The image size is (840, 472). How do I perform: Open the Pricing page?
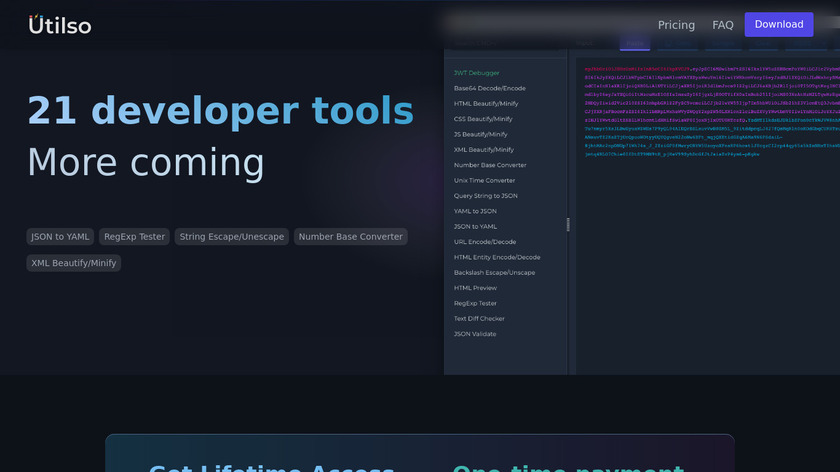(676, 25)
